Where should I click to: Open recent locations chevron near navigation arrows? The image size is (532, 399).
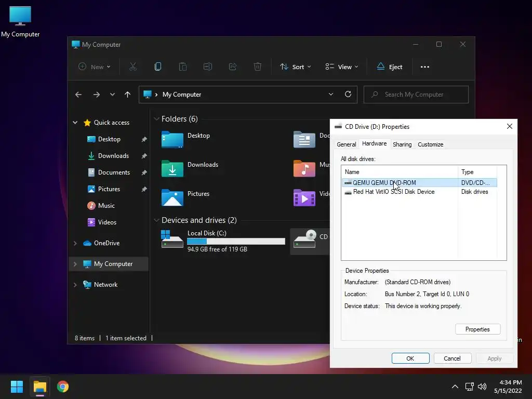click(112, 95)
